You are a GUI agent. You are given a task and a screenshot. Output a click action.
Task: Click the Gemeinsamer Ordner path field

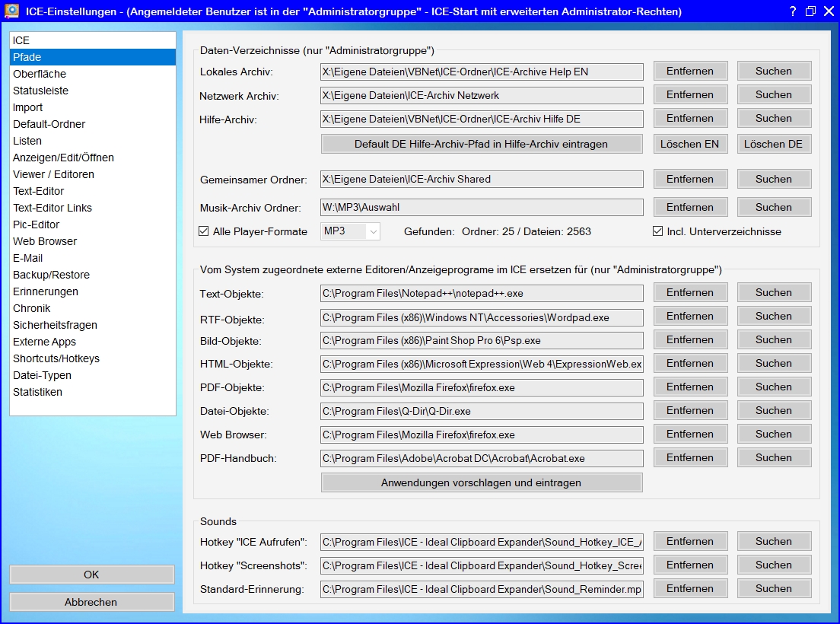[x=482, y=180]
